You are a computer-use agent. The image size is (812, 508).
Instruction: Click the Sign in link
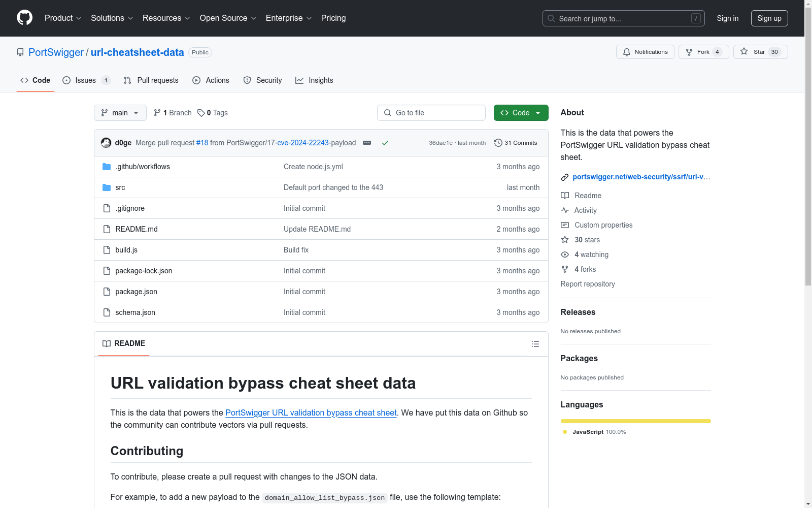click(728, 18)
